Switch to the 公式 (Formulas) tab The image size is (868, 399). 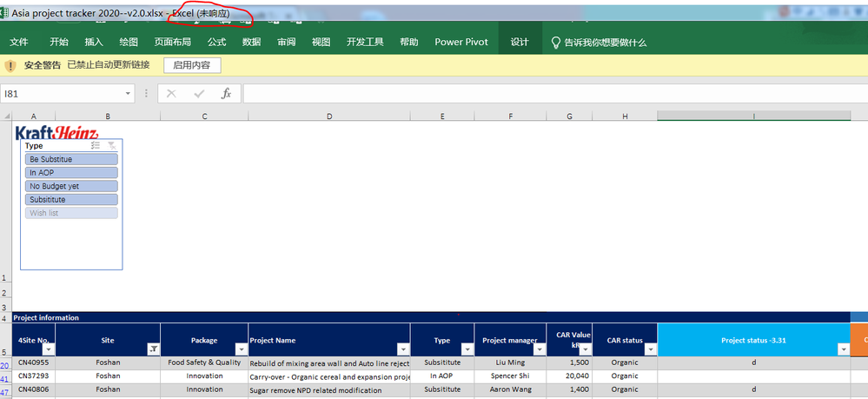[x=216, y=42]
